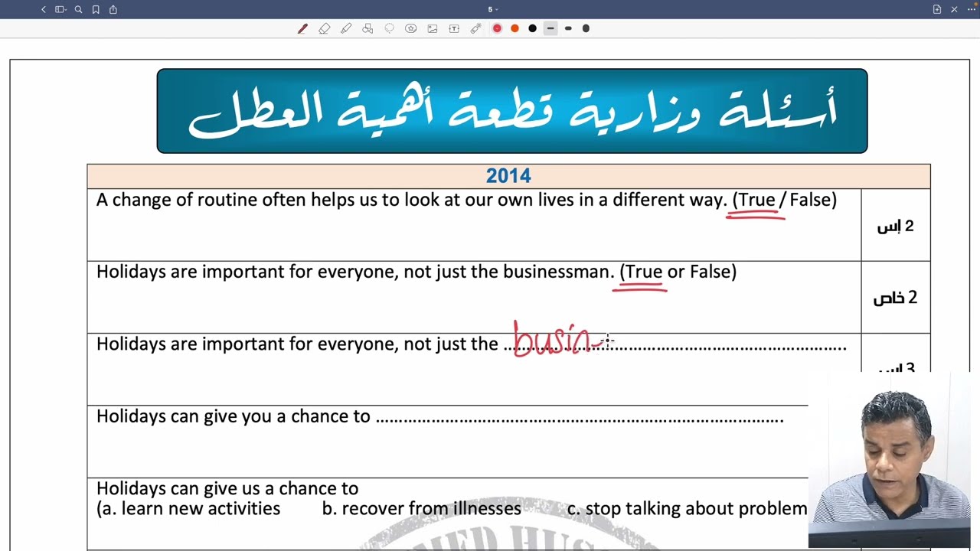Click the 'not just the ……' fill-in sentence
The height and width of the screenshot is (551, 980).
pos(472,344)
